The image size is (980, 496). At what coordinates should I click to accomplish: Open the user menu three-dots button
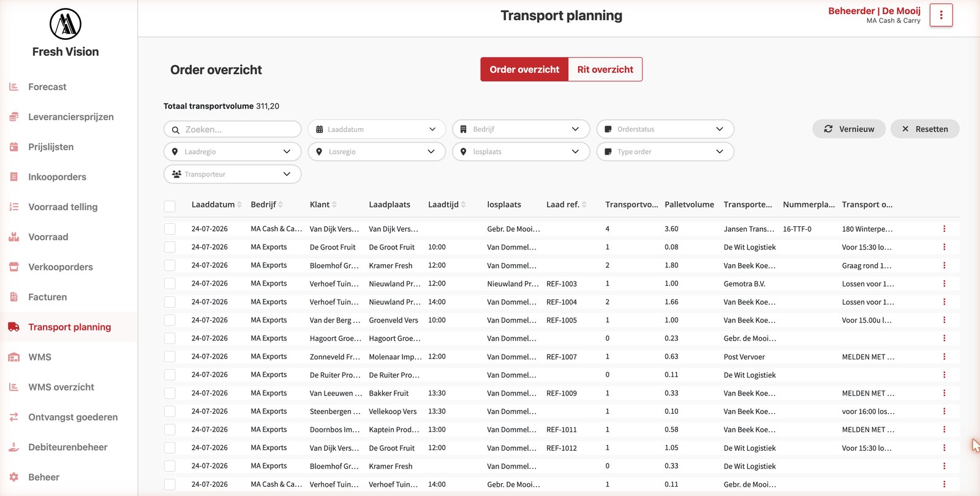pos(941,15)
